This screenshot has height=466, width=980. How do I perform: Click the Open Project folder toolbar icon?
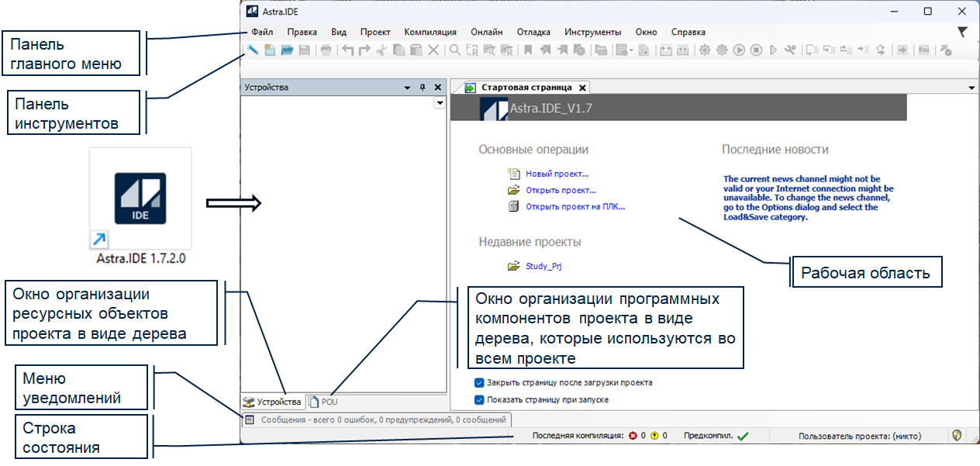coord(287,50)
